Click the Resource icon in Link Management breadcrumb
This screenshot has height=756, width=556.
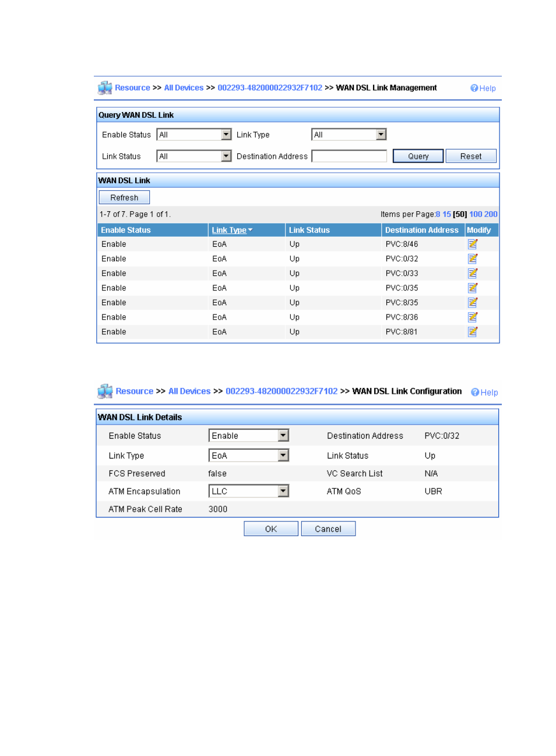point(105,87)
